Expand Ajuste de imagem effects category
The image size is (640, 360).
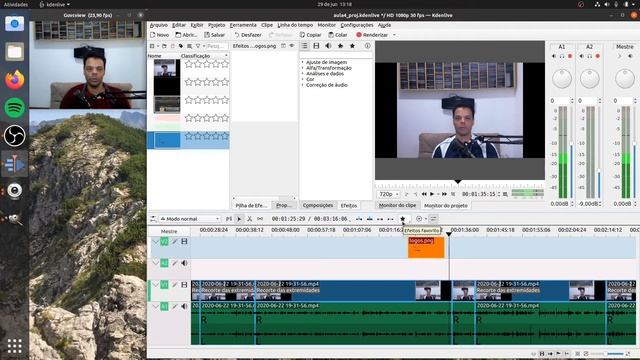[303, 62]
